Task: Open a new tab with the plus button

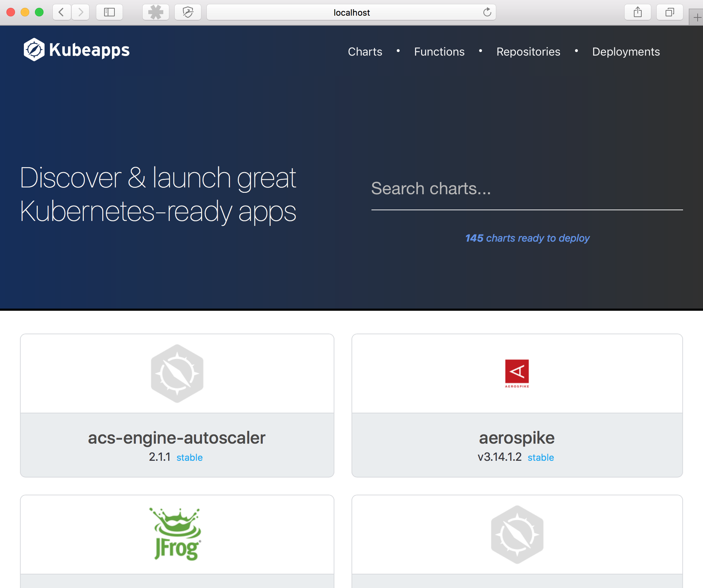Action: coord(697,17)
